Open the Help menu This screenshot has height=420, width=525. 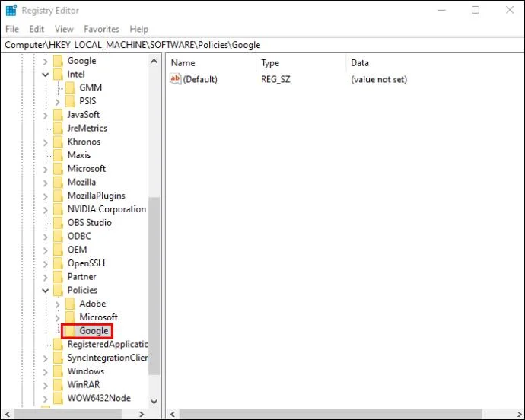pos(139,29)
